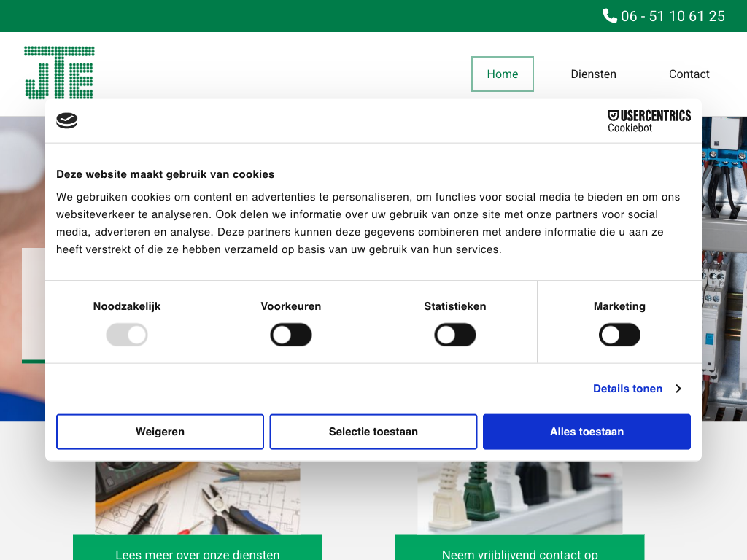The image size is (747, 560).
Task: Click the Selectie toestaan button
Action: [x=373, y=432]
